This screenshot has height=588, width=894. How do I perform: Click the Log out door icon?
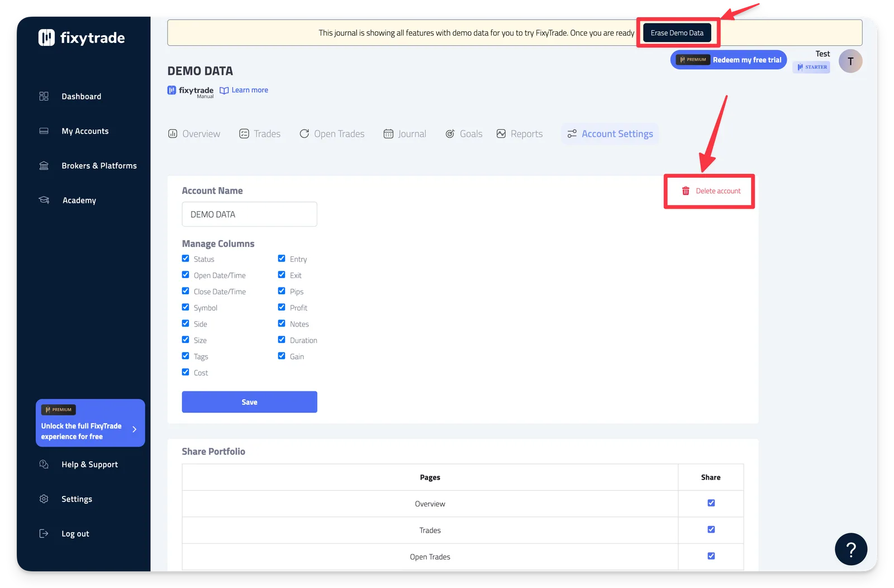click(44, 533)
